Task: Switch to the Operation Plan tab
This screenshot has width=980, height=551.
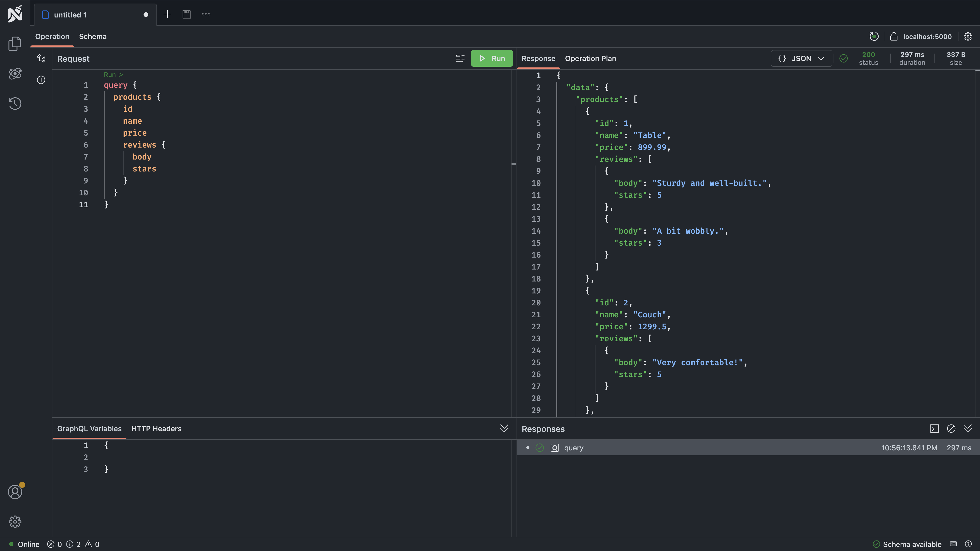Action: tap(590, 59)
